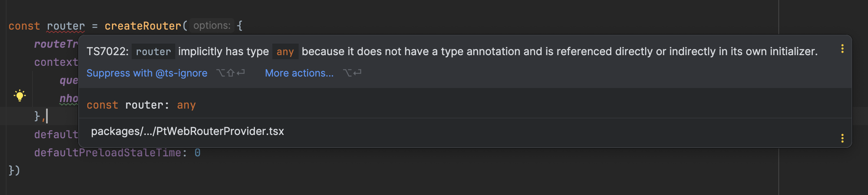The height and width of the screenshot is (195, 868).
Task: Click the createRouter function call
Action: click(x=143, y=26)
